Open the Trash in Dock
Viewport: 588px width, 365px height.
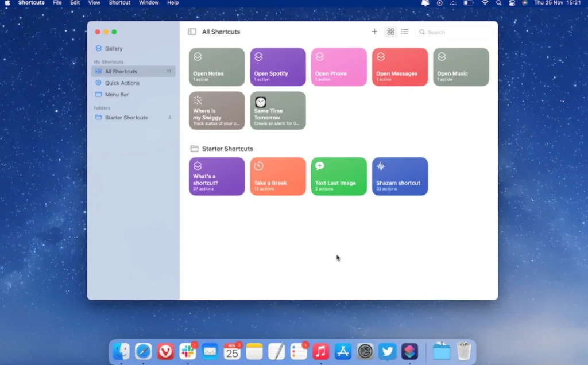(x=464, y=351)
